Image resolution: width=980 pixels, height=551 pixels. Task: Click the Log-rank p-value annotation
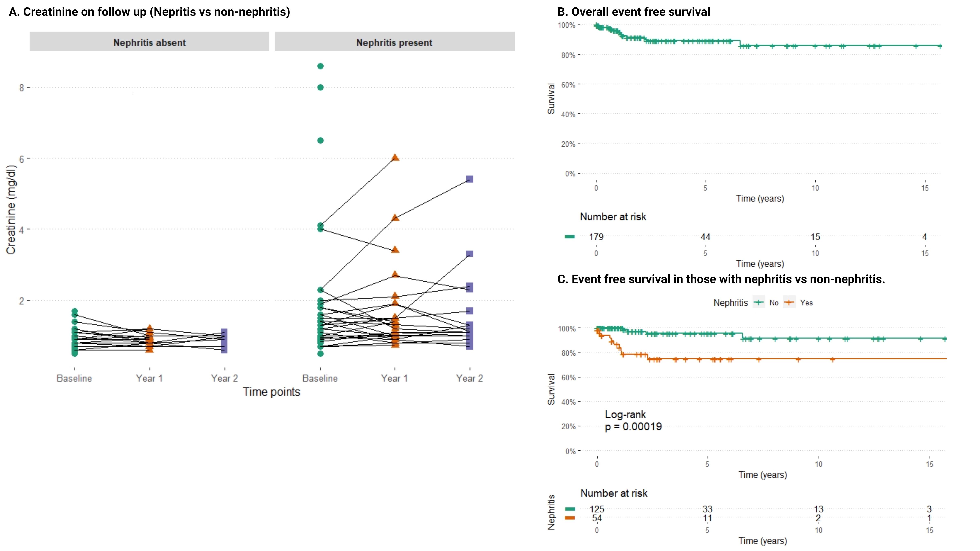tap(633, 421)
